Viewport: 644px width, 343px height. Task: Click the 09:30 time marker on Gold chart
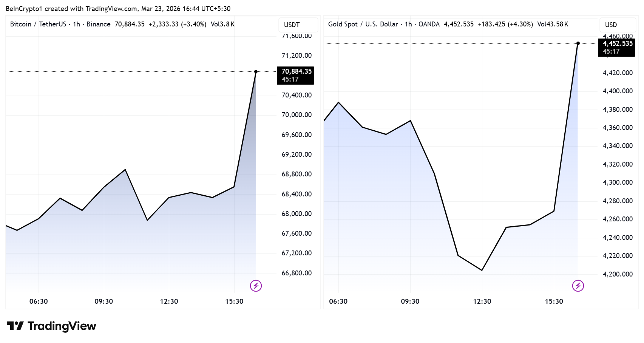pyautogui.click(x=410, y=301)
